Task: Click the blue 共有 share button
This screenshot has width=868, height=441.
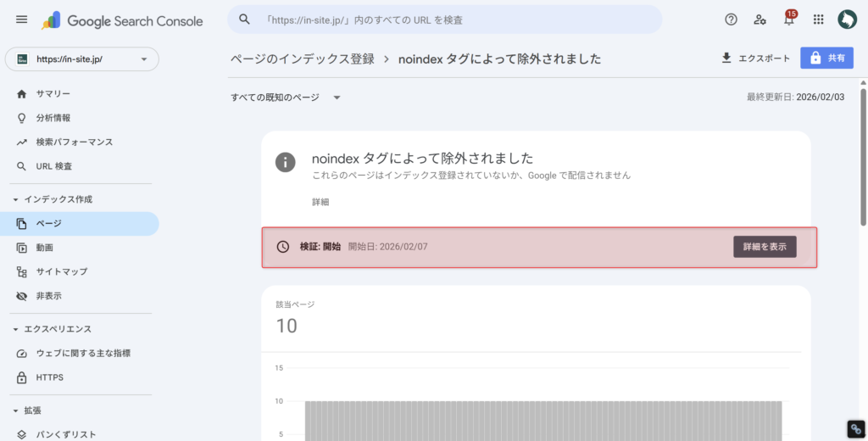Action: coord(826,59)
